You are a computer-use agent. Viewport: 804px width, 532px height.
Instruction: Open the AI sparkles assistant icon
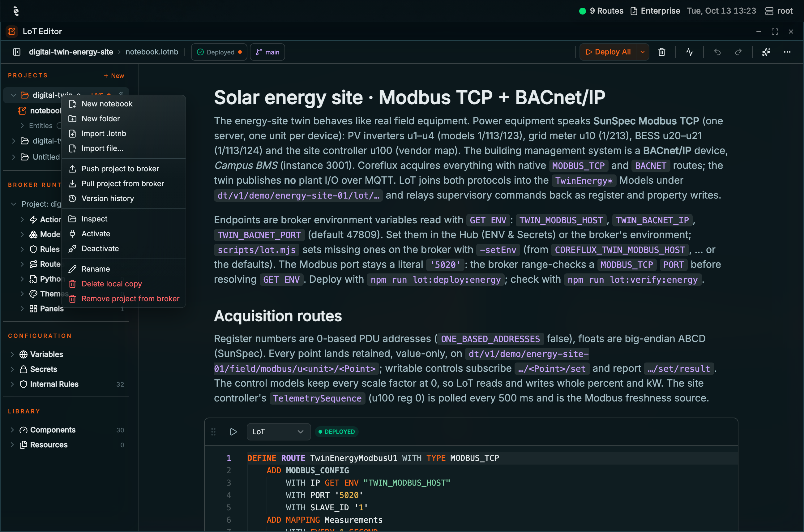pyautogui.click(x=766, y=52)
